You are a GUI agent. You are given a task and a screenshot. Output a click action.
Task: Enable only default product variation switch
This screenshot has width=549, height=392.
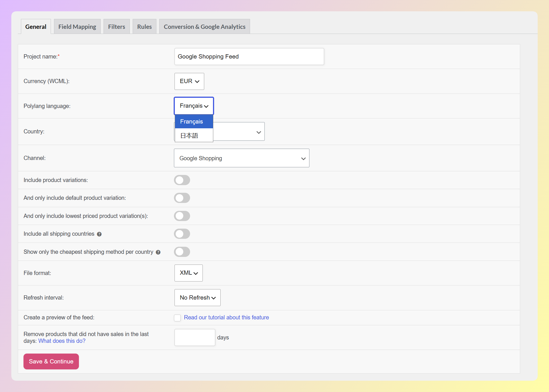pos(182,198)
